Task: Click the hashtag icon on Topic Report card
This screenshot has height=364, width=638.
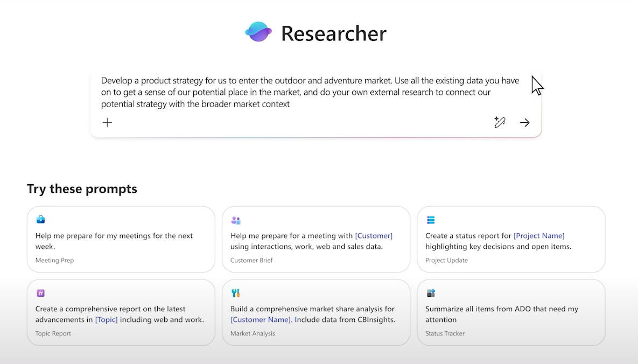Action: tap(41, 293)
